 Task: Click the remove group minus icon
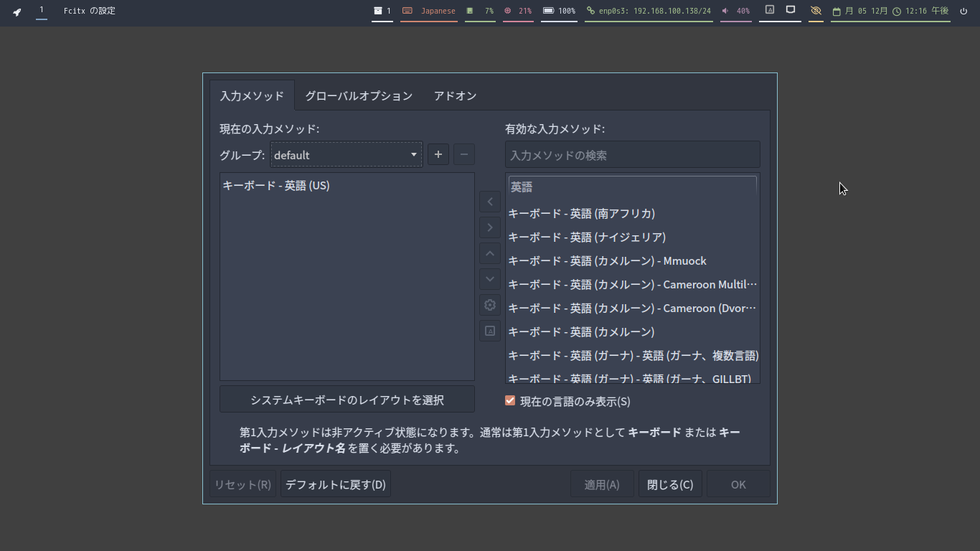pyautogui.click(x=464, y=154)
